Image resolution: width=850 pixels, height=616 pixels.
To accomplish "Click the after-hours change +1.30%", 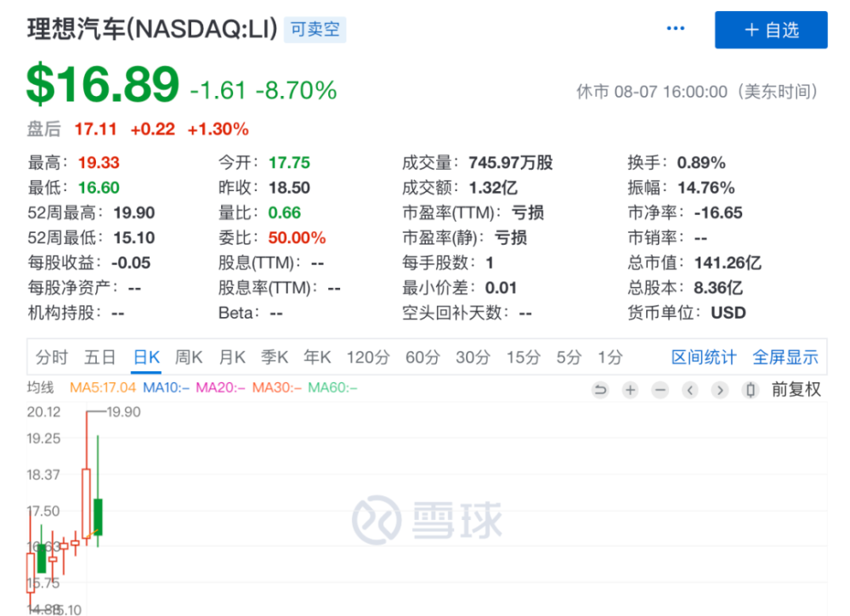I will click(x=218, y=129).
